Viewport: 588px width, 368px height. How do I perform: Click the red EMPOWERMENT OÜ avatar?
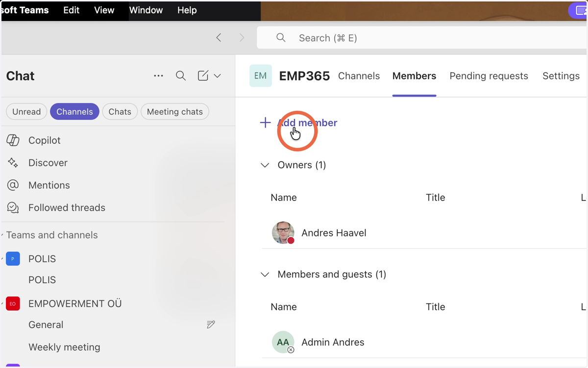(x=13, y=304)
